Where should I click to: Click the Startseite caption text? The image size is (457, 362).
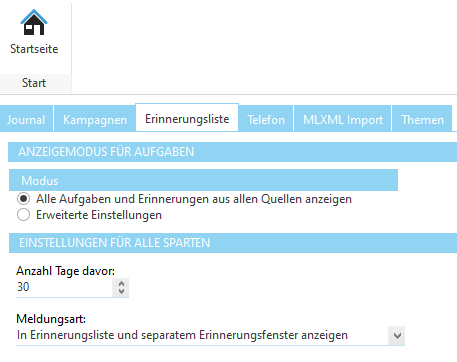pyautogui.click(x=34, y=49)
